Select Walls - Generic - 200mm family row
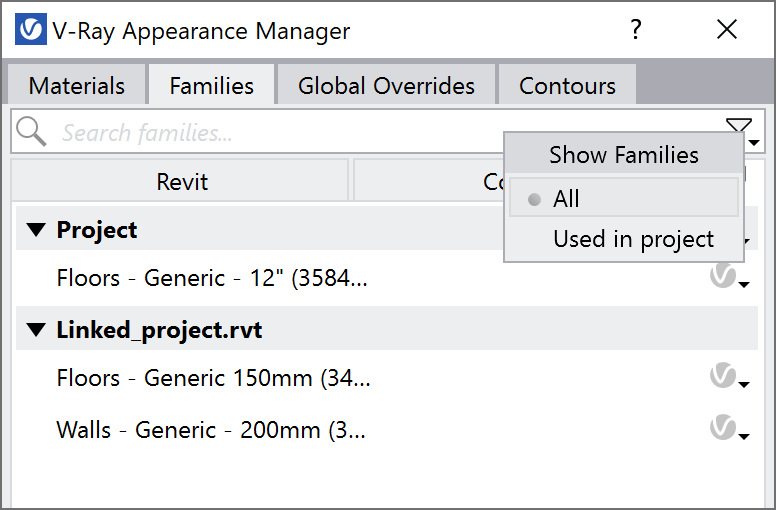 (386, 429)
